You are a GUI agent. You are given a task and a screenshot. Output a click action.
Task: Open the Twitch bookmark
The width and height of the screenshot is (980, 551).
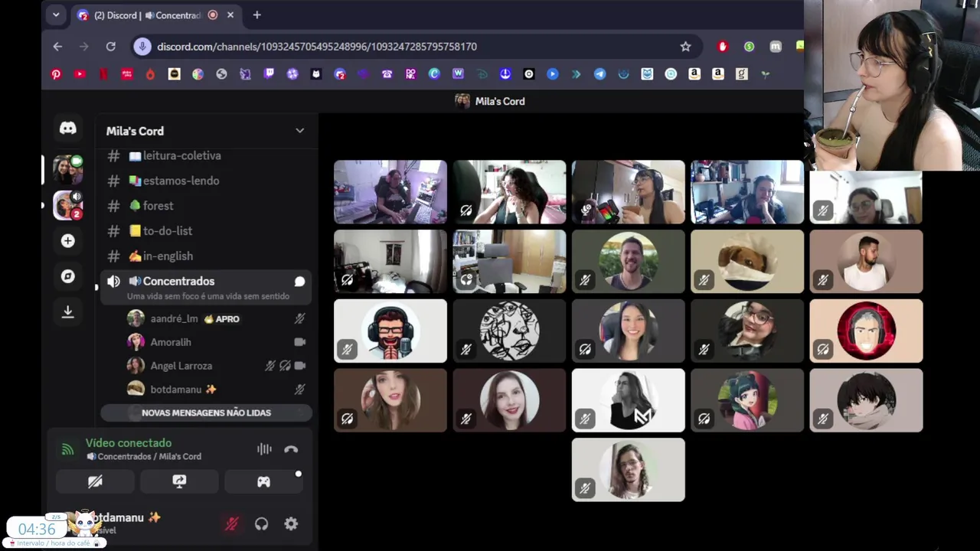(x=269, y=74)
